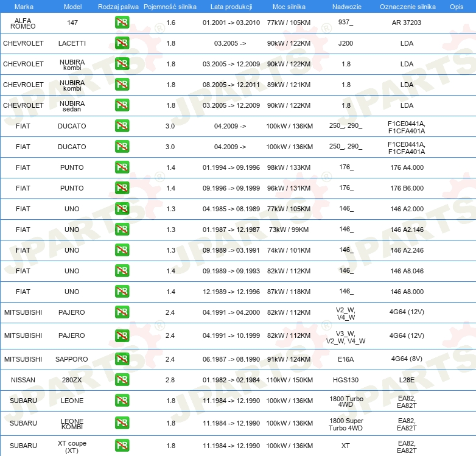
Task: Select engine code 4G64 (8V)
Action: pyautogui.click(x=407, y=359)
